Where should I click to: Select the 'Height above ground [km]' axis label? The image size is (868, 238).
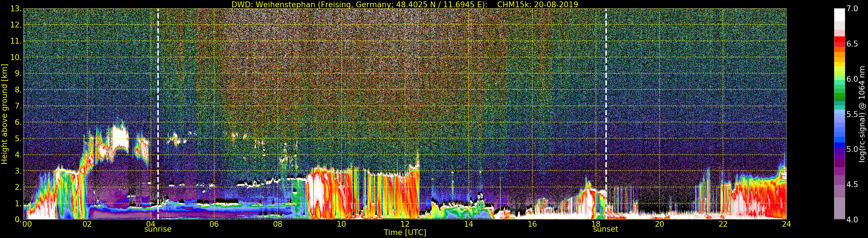tap(4, 114)
